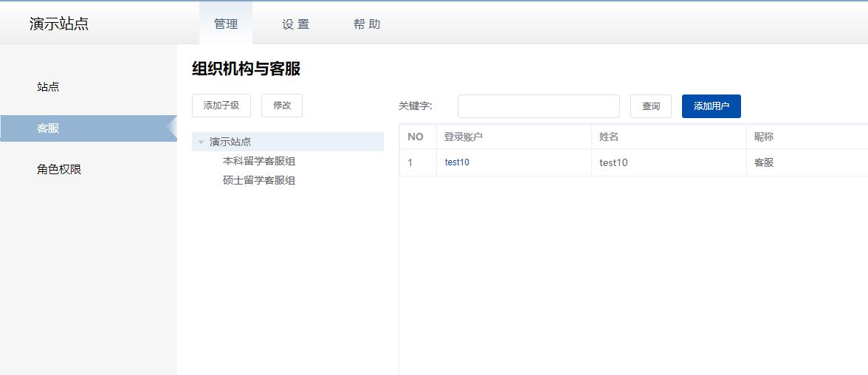Open 角色权限 in the sidebar
Screen dimensions: 868x375
(59, 170)
